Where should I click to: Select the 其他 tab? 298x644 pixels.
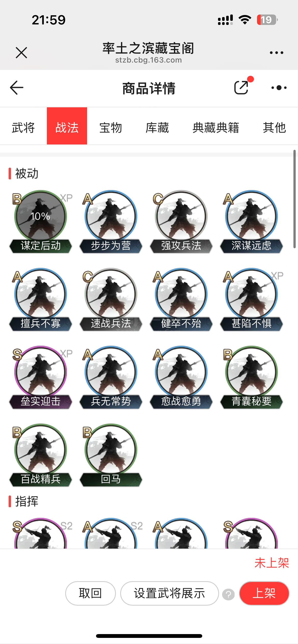click(x=274, y=127)
